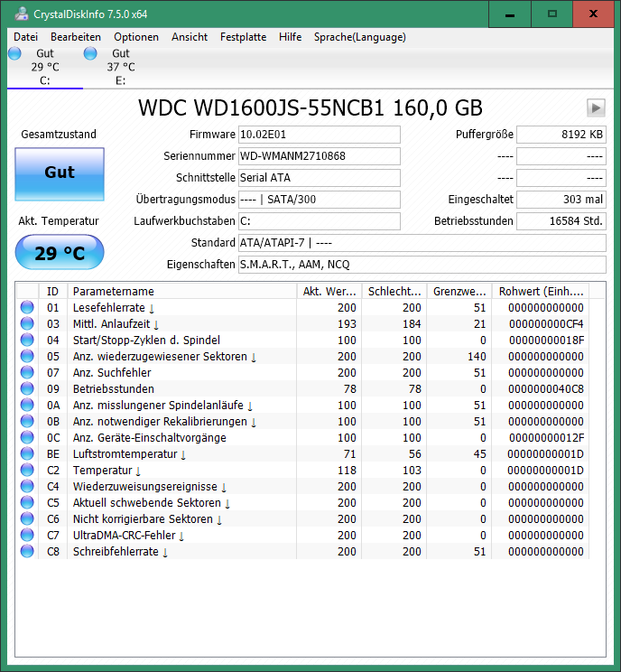Click status orb for Anz. notwendiger Rekalibrierungen

pyautogui.click(x=27, y=421)
